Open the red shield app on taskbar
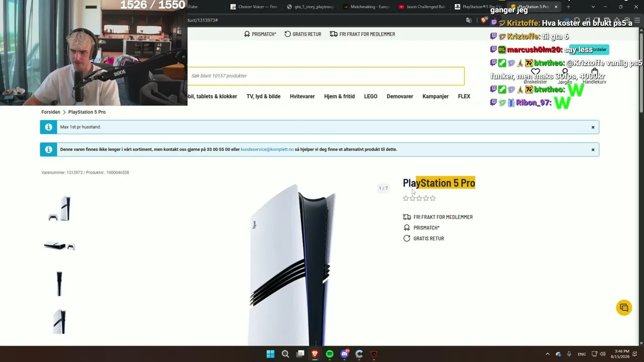 point(374,354)
